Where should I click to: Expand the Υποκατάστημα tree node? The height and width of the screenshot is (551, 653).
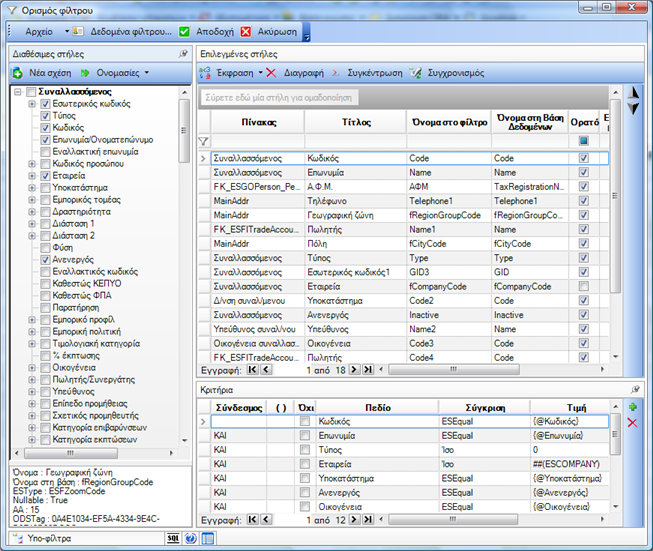coord(32,188)
